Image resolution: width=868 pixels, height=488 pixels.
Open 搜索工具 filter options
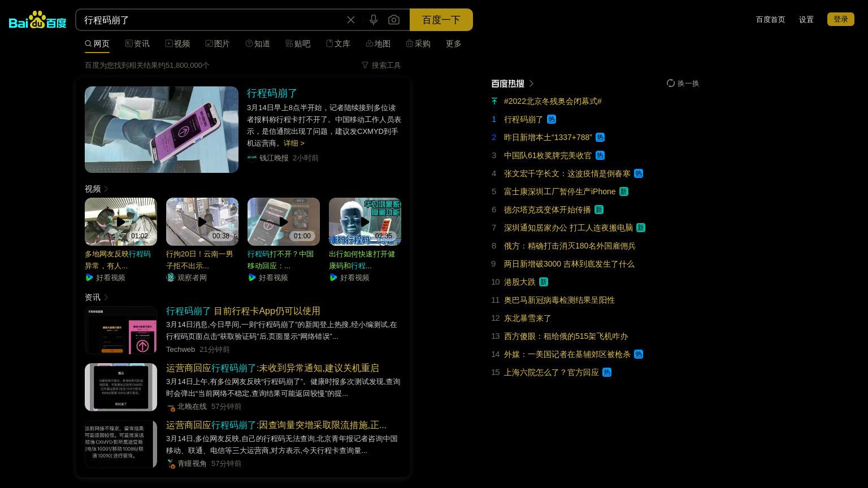point(381,65)
